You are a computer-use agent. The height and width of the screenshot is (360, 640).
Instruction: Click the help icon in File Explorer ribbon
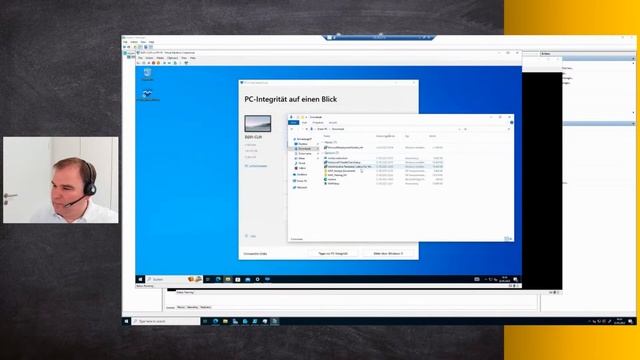[x=511, y=122]
